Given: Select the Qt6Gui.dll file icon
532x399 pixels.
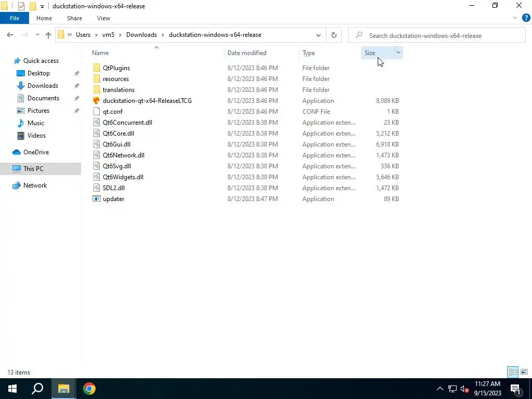Looking at the screenshot, I should click(97, 144).
